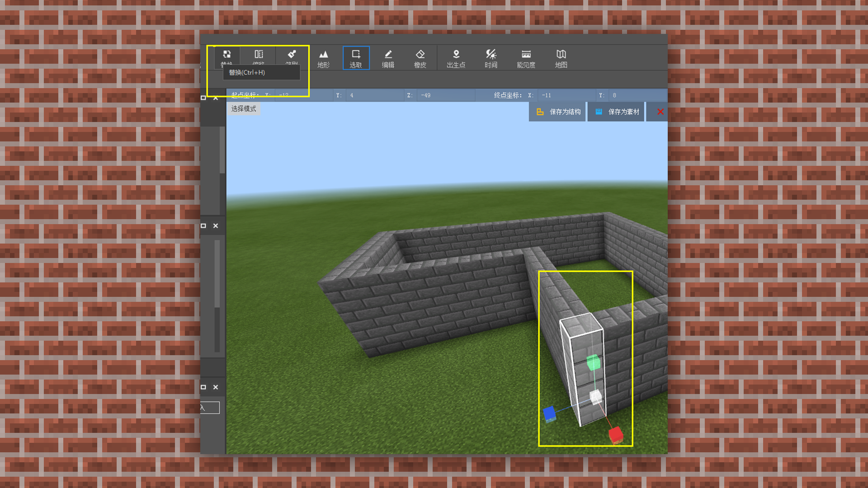Viewport: 868px width, 488px height.
Task: Edit the end coordinate Y field showing 8
Action: tap(638, 95)
